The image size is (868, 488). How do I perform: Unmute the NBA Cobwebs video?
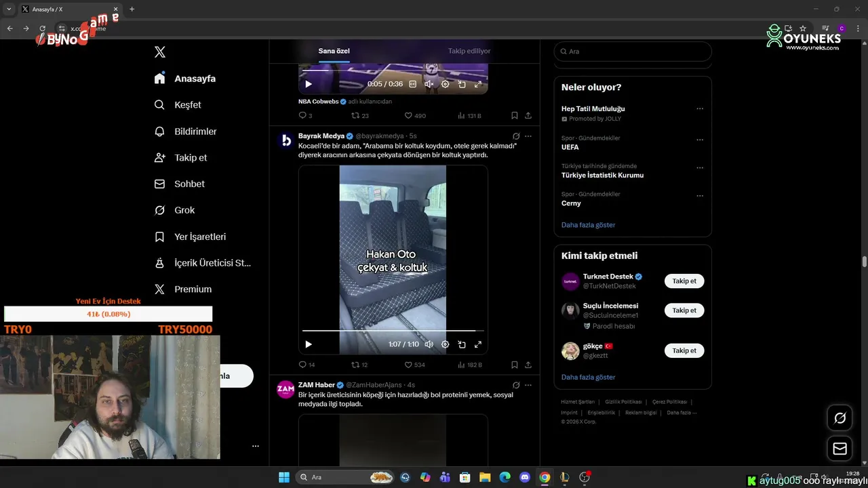click(x=429, y=84)
